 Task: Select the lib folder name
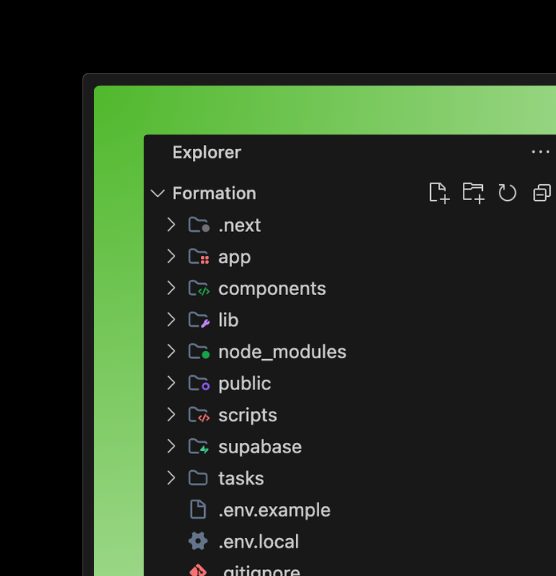(x=228, y=320)
